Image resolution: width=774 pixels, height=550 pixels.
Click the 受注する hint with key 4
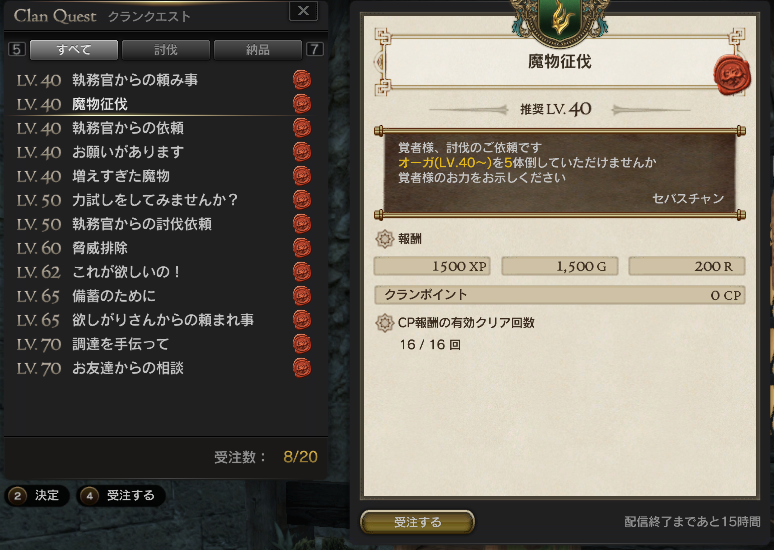[121, 495]
